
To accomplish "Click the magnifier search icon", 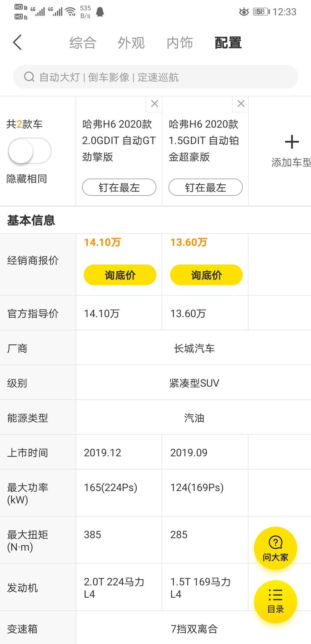I will 29,77.
